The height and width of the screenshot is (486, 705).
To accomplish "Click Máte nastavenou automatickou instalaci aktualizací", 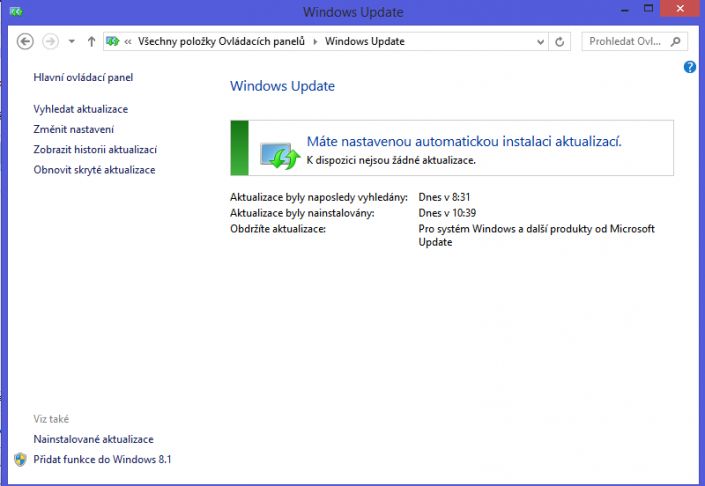I will [x=464, y=141].
